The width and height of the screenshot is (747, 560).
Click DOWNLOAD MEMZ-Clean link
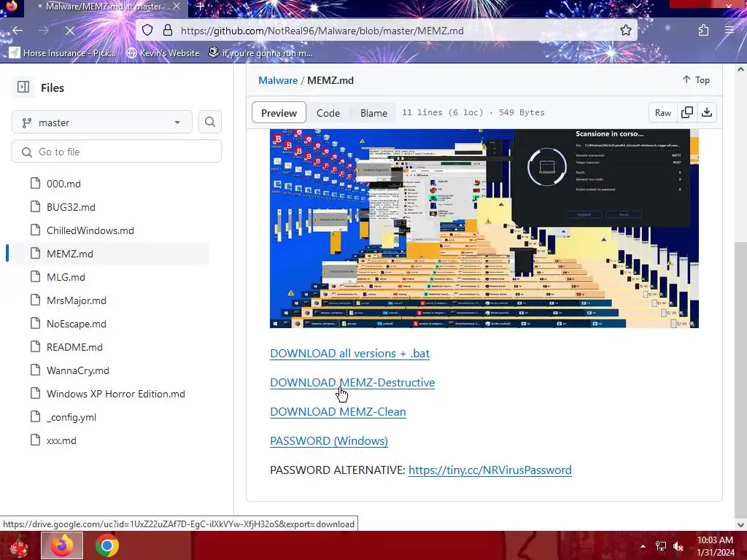pos(338,411)
